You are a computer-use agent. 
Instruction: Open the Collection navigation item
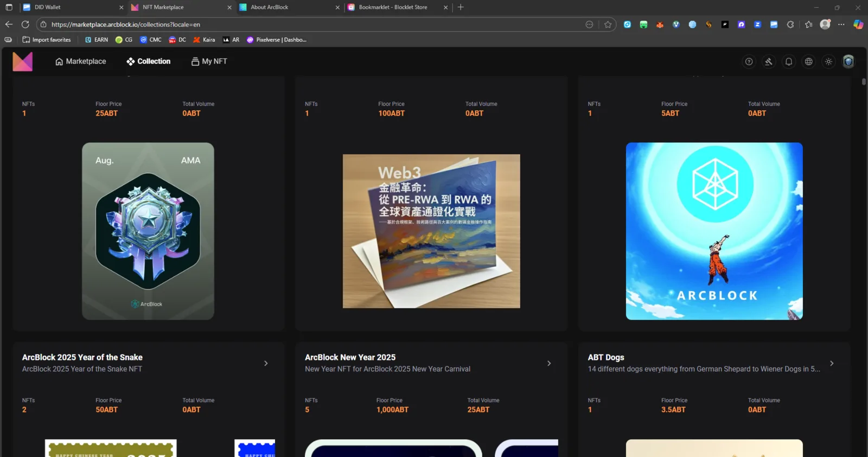(x=149, y=61)
